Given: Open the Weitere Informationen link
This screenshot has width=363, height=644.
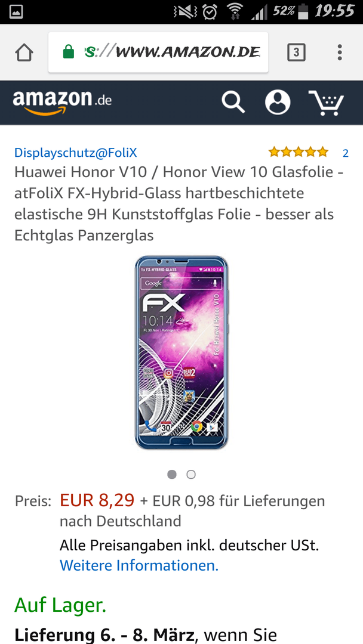Looking at the screenshot, I should point(139,565).
